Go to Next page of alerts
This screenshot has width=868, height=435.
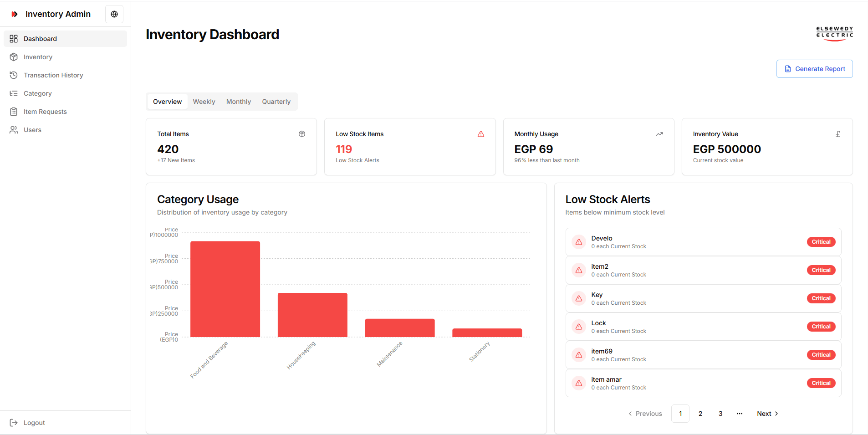(x=767, y=414)
